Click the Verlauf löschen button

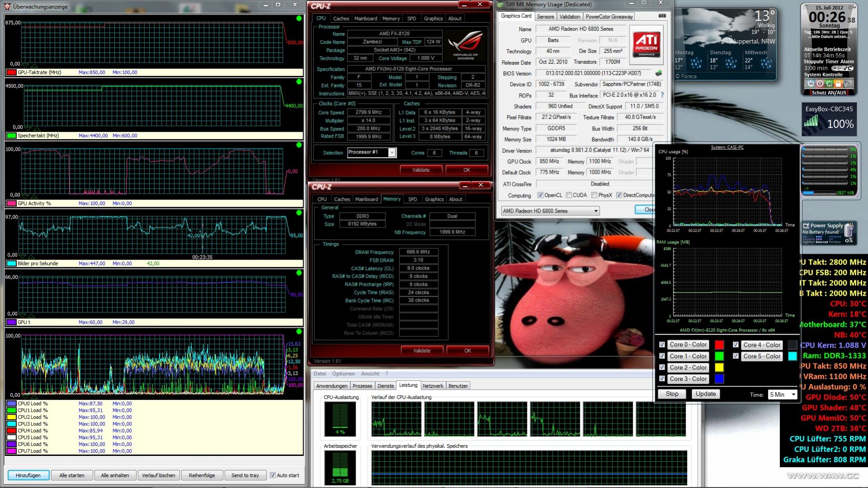click(x=158, y=475)
